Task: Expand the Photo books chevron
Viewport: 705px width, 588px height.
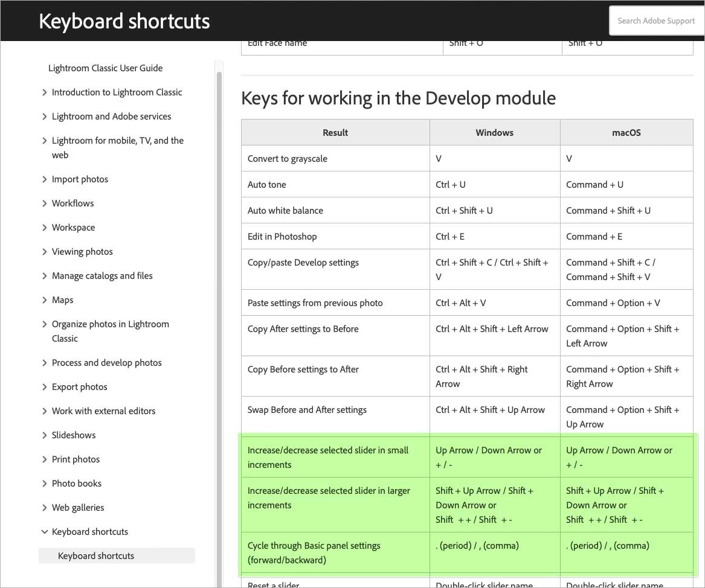Action: [x=44, y=484]
